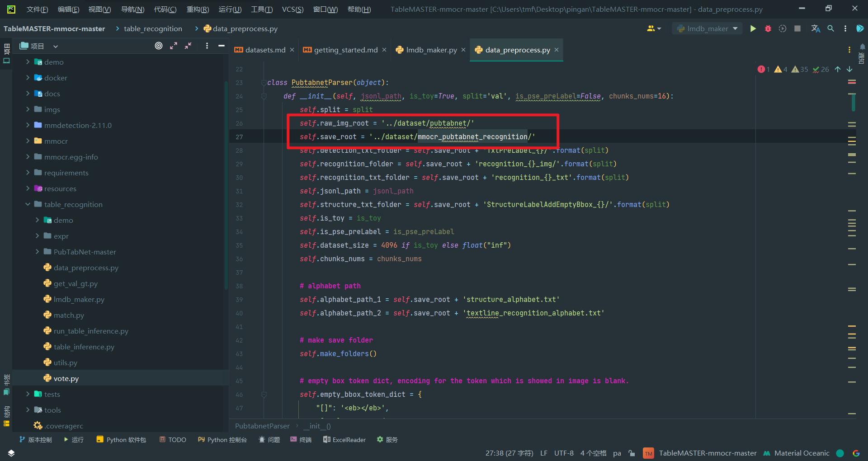Open the lmdb_maker run configuration dropdown
The height and width of the screenshot is (461, 868).
(x=707, y=28)
